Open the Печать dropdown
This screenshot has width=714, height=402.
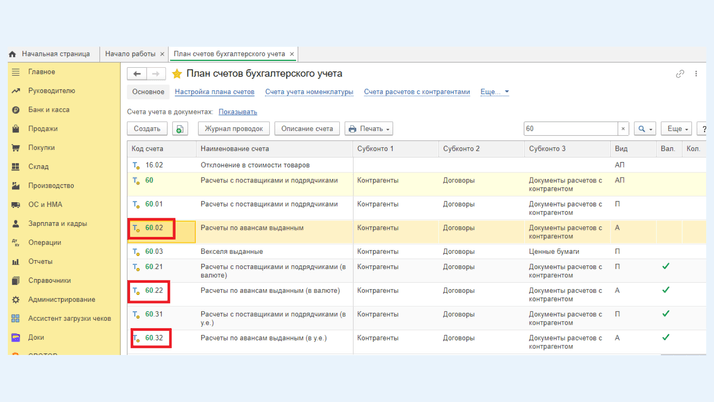369,129
